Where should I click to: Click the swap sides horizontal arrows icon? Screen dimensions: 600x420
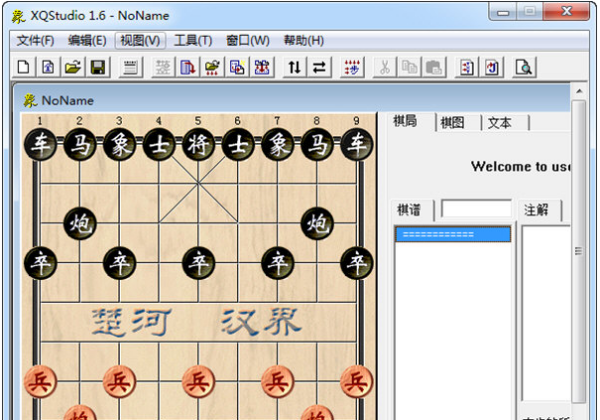[319, 67]
